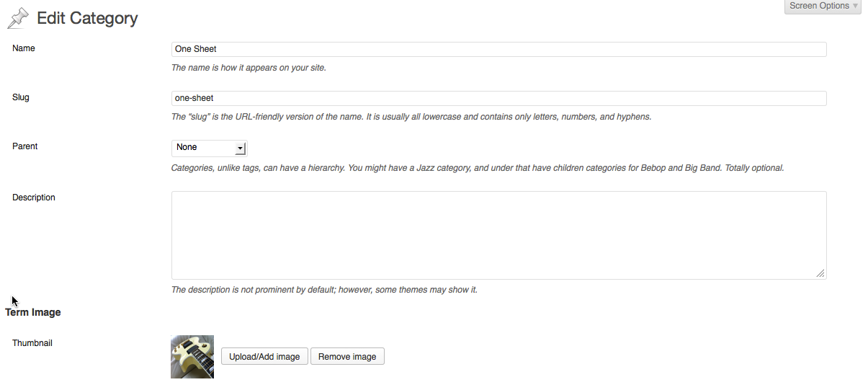Click the Slug field label
The height and width of the screenshot is (390, 868).
(x=21, y=97)
